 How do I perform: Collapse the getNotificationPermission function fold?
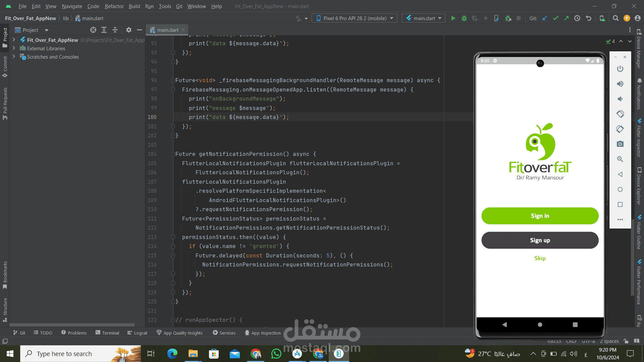tap(173, 154)
